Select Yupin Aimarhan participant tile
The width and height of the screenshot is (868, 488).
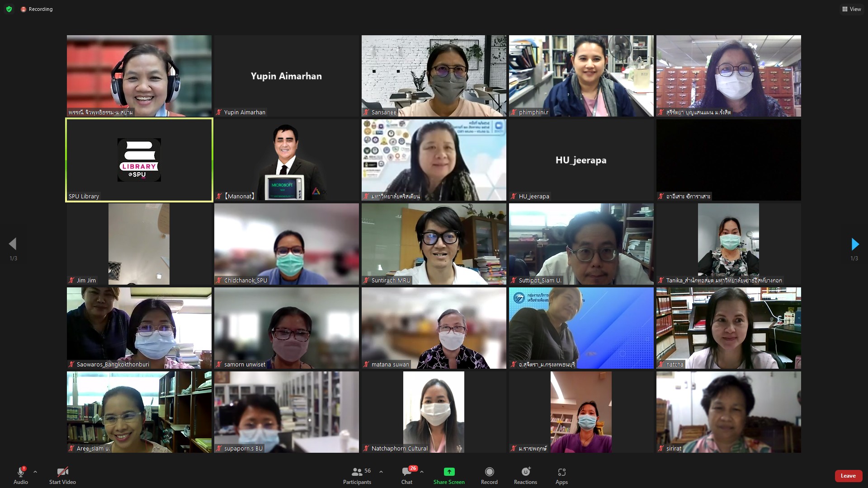(287, 76)
